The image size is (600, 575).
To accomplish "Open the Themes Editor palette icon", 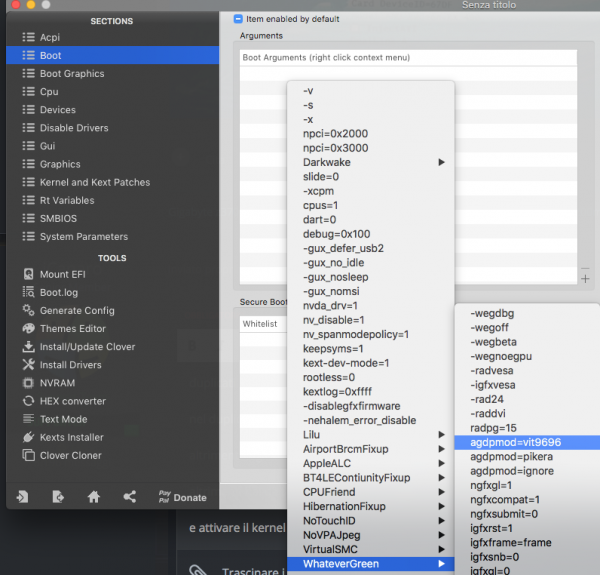I will pyautogui.click(x=28, y=329).
